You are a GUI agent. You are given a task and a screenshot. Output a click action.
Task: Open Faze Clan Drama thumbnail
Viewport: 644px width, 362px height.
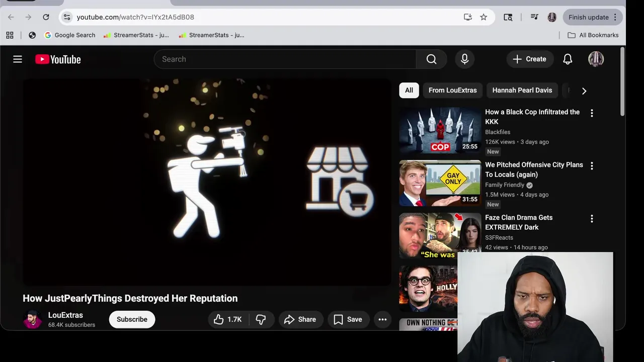coord(440,236)
